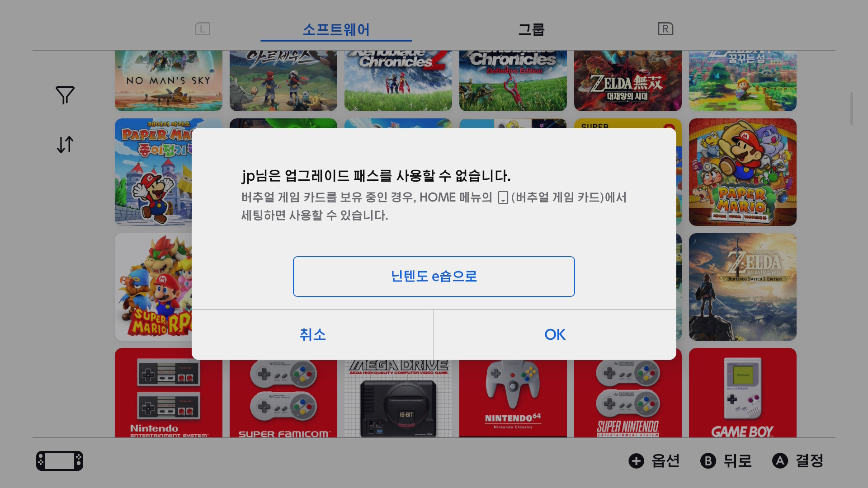Image resolution: width=868 pixels, height=488 pixels.
Task: Open Zelda Breath of the Wild tile
Action: click(x=743, y=287)
